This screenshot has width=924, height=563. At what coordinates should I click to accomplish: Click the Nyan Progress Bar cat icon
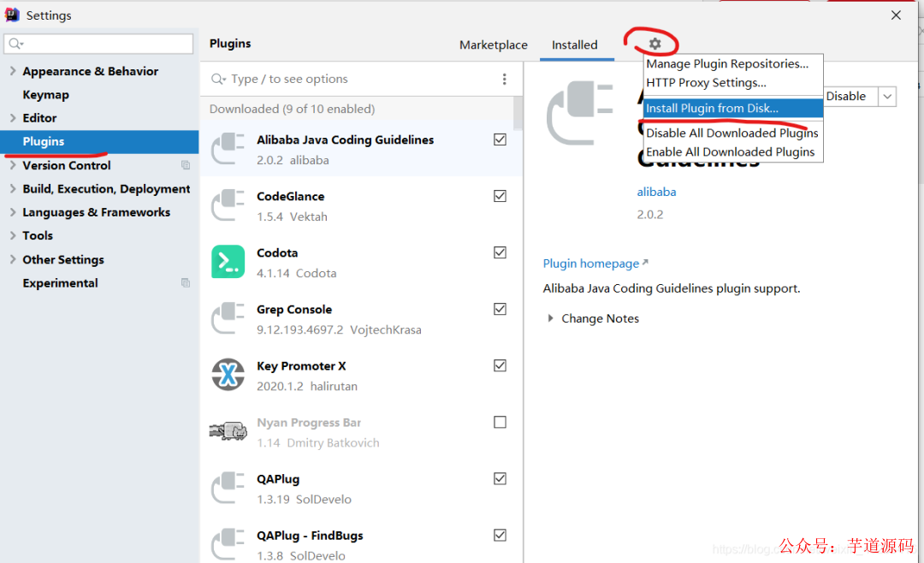coord(228,431)
